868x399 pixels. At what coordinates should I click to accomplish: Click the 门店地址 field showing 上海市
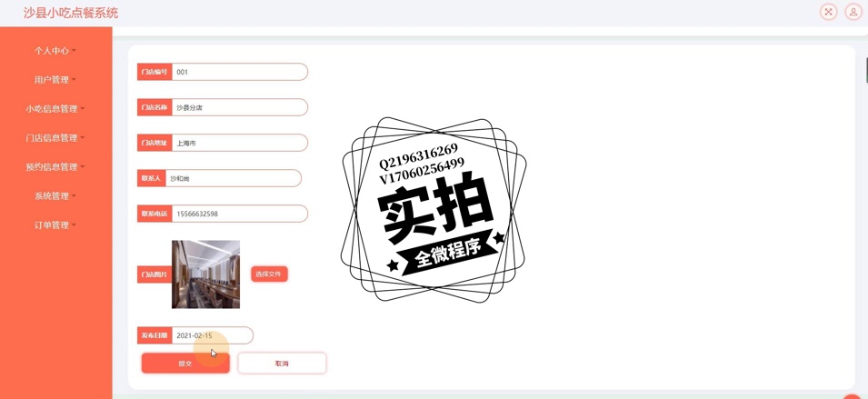point(240,143)
